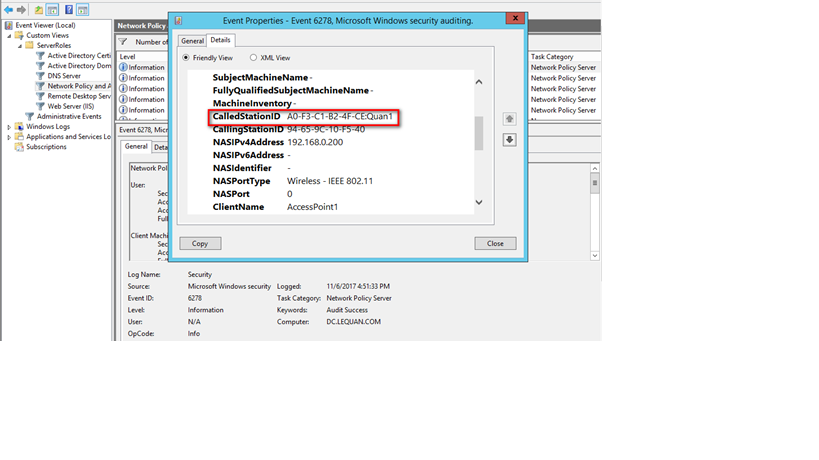The height and width of the screenshot is (460, 819).
Task: Click the forward arrow in toolbar
Action: pos(21,9)
